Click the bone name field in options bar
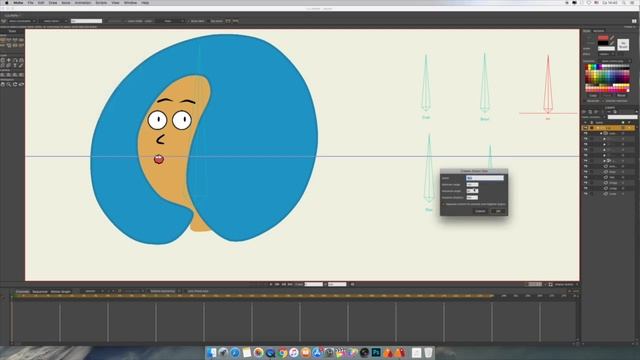 click(86, 21)
